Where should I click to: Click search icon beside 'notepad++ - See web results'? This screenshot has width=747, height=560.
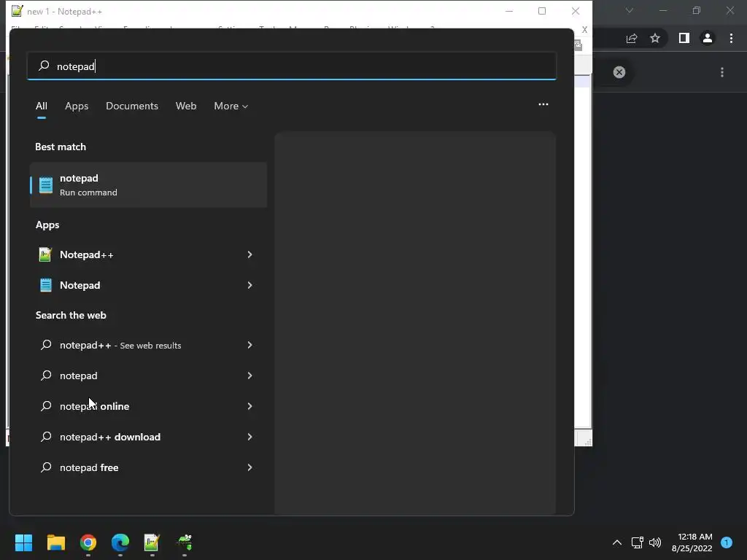[46, 345]
